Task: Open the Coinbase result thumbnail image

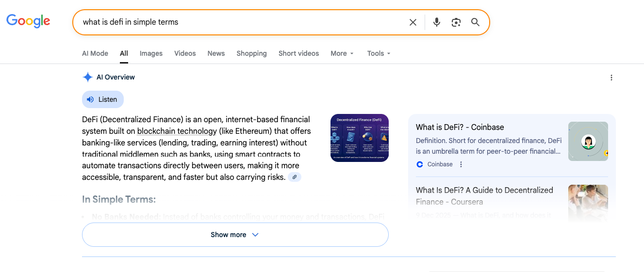Action: pos(588,141)
